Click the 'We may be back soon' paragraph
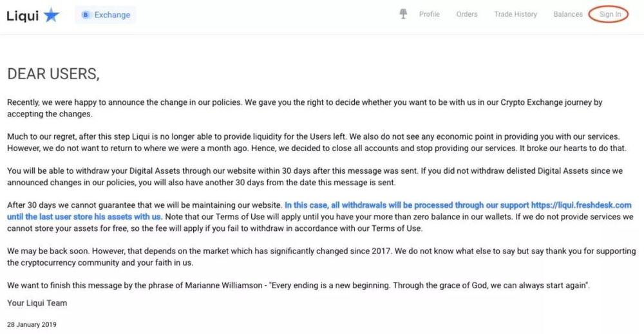The width and height of the screenshot is (644, 334). 321,256
